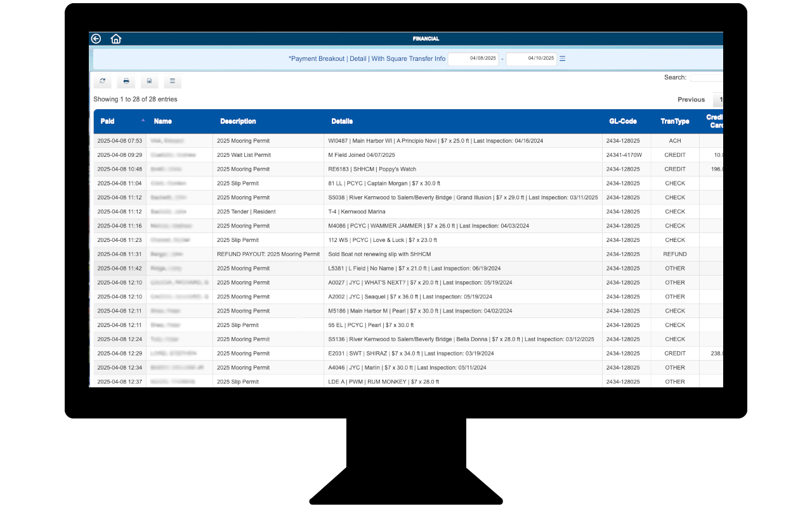
Task: Toggle sorting on the TranType column
Action: point(674,121)
